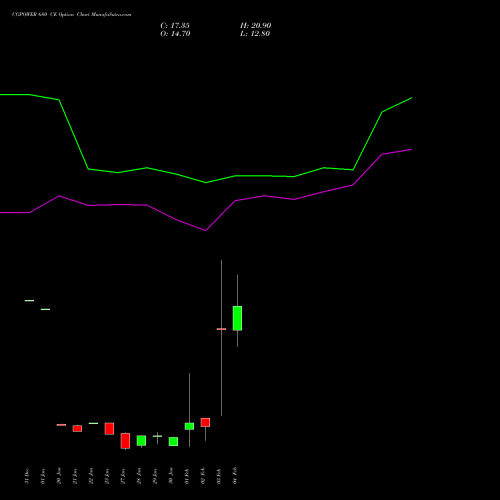Select the '30 Jan' date axis label

(171, 476)
